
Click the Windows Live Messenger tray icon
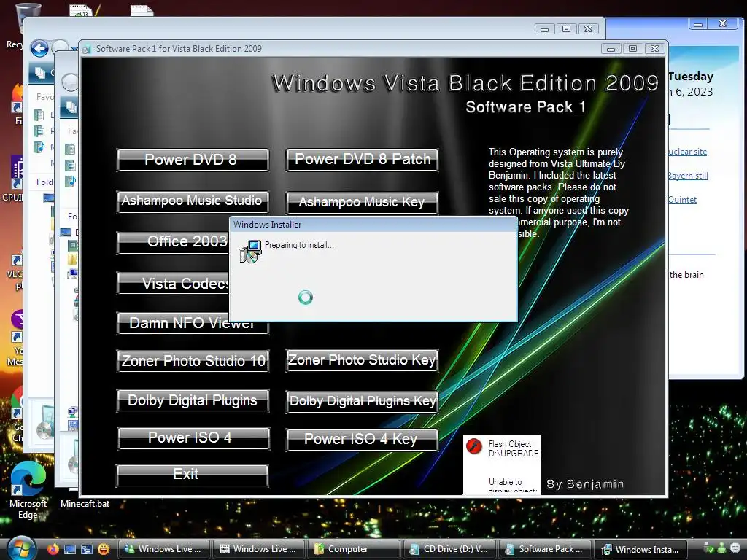[x=721, y=548]
